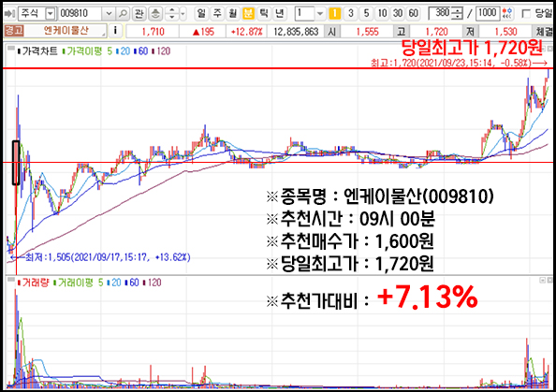Click the 체결 button at right

544,31
